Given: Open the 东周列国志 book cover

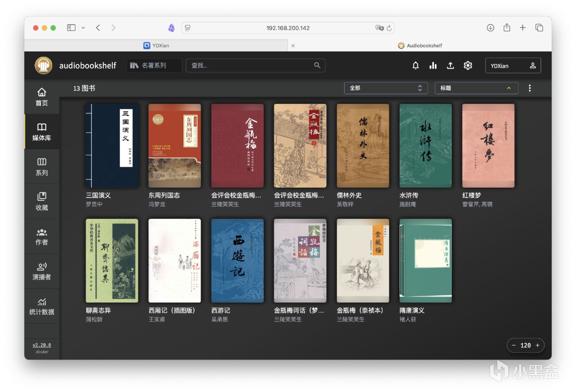Looking at the screenshot, I should [x=175, y=146].
